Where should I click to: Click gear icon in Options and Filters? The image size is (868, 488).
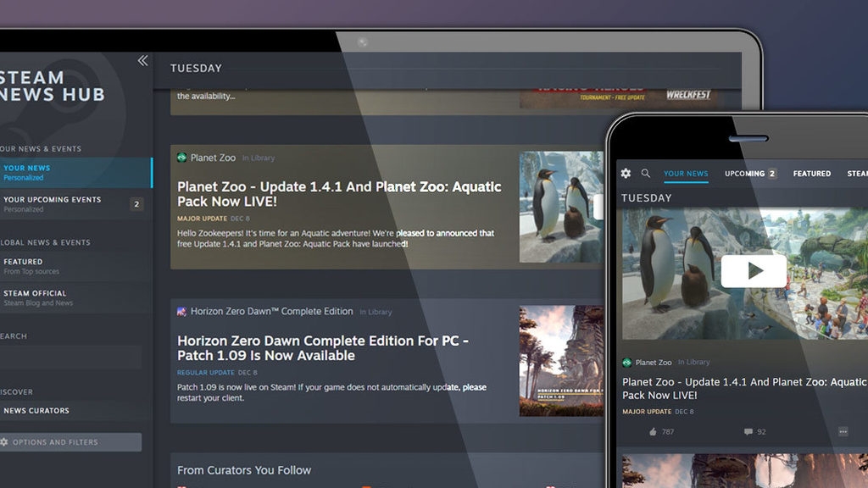pyautogui.click(x=4, y=442)
